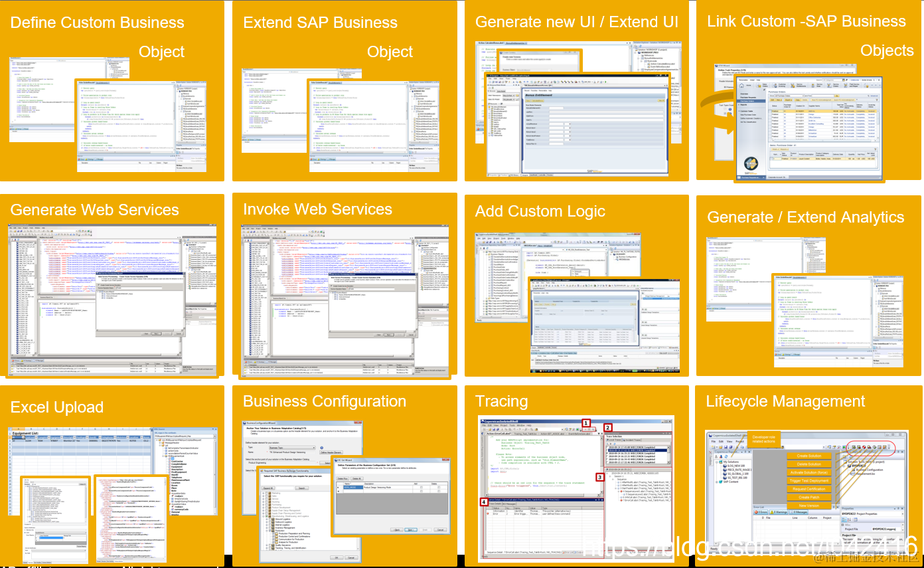Click red error icon in Trace Details row

click(x=488, y=514)
